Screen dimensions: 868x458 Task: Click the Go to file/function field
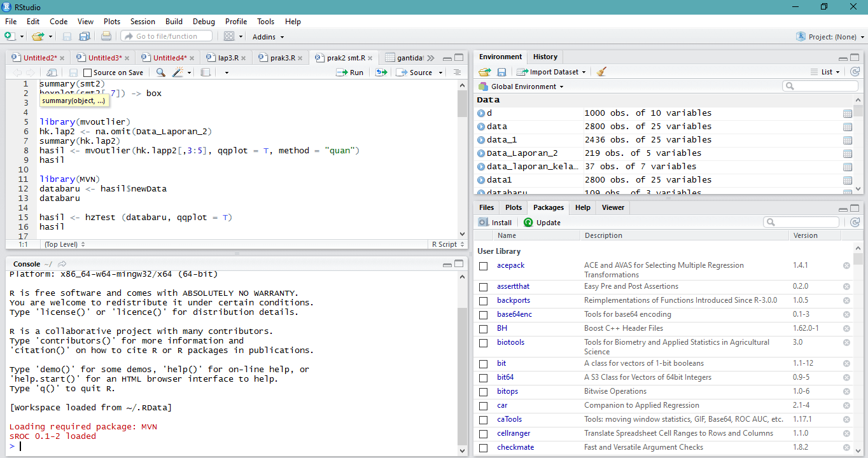coord(167,36)
